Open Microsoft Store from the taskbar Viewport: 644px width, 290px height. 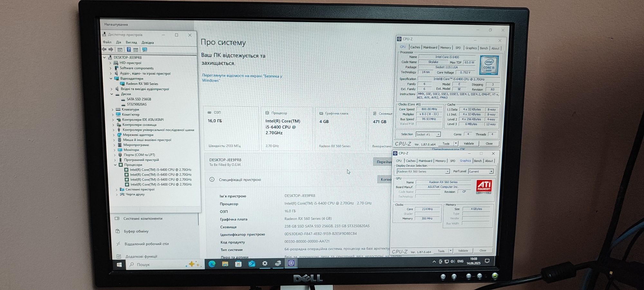(x=238, y=264)
